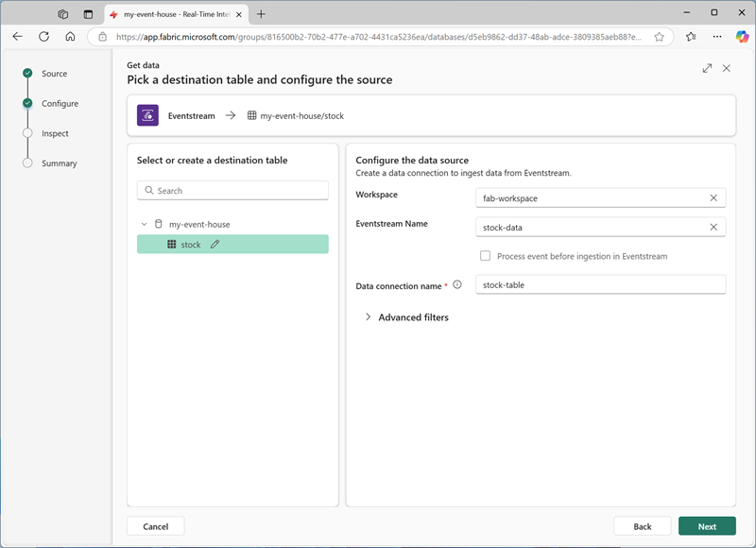
Task: Go to the Summary step
Action: [60, 163]
